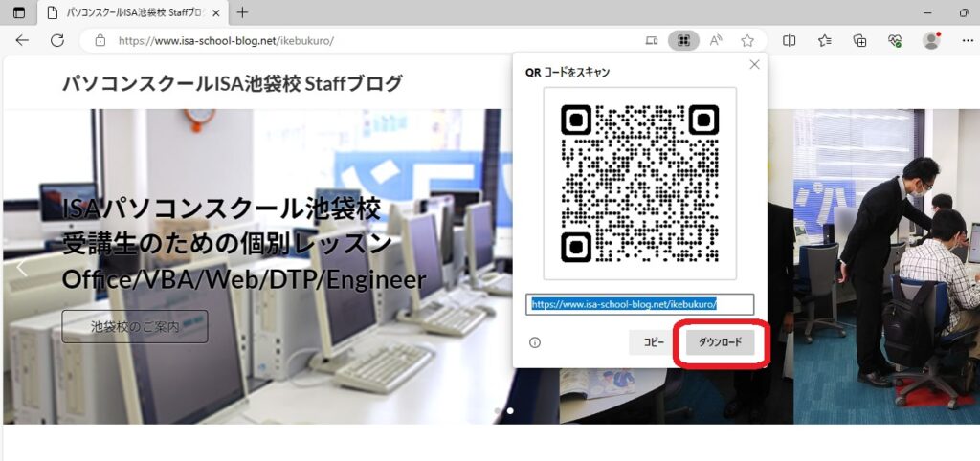Click the コピー button
Image resolution: width=980 pixels, height=461 pixels.
point(654,342)
